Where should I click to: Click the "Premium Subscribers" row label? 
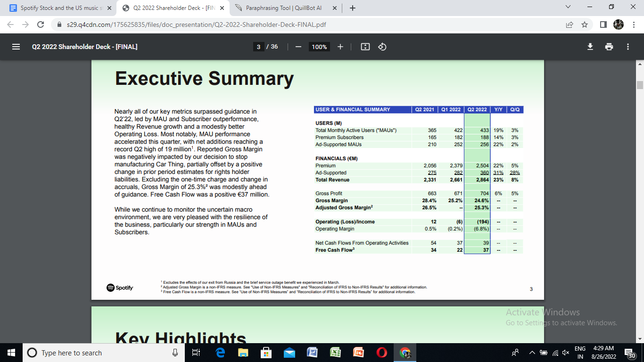[339, 137]
